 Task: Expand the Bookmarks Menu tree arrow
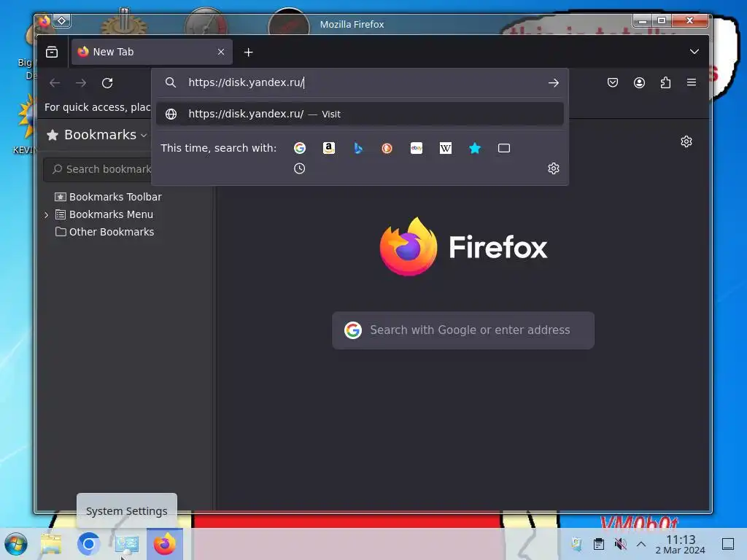coord(46,215)
